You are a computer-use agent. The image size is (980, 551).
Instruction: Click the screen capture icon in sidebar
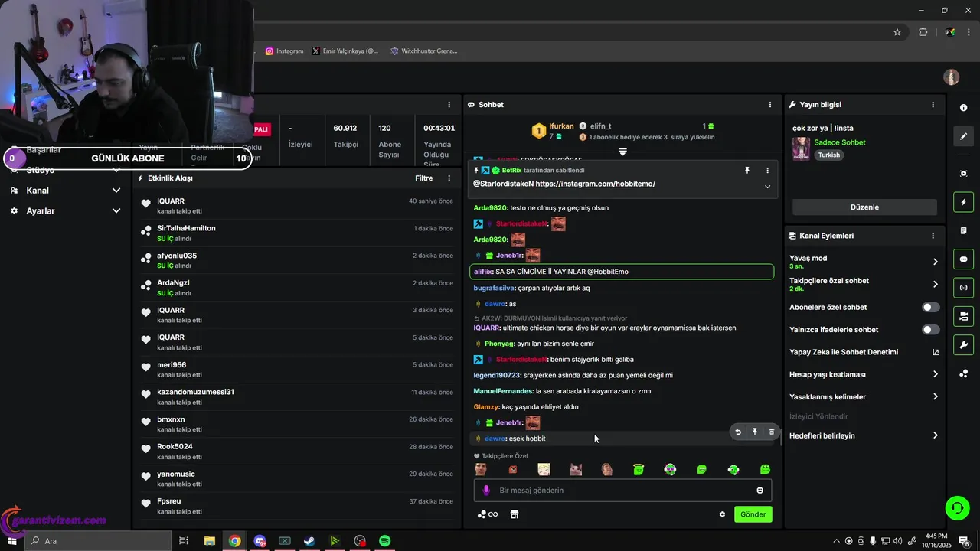pyautogui.click(x=963, y=174)
